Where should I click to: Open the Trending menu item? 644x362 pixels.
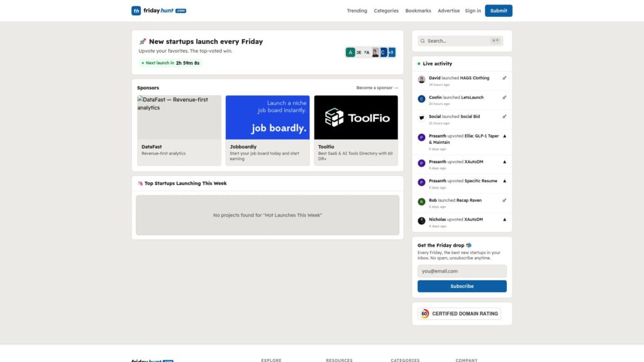coord(357,11)
